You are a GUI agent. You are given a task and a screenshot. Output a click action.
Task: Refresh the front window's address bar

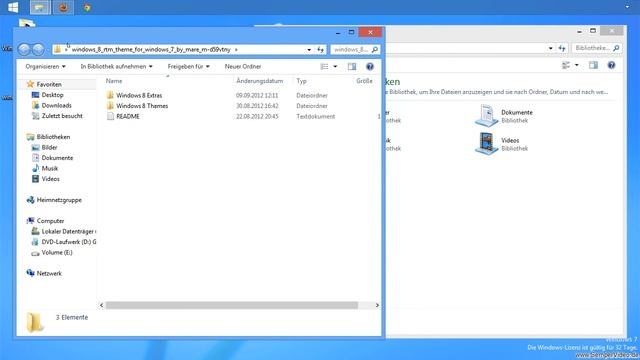tap(320, 49)
